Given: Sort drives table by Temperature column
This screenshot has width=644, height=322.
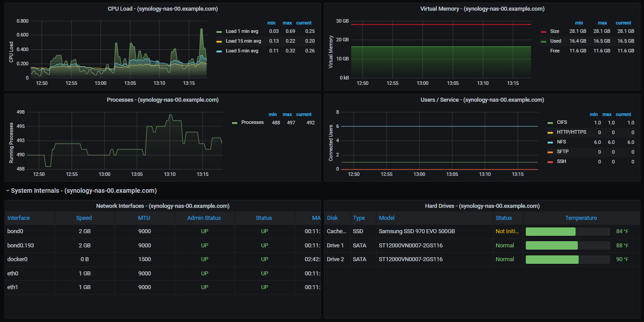Looking at the screenshot, I should tap(581, 218).
